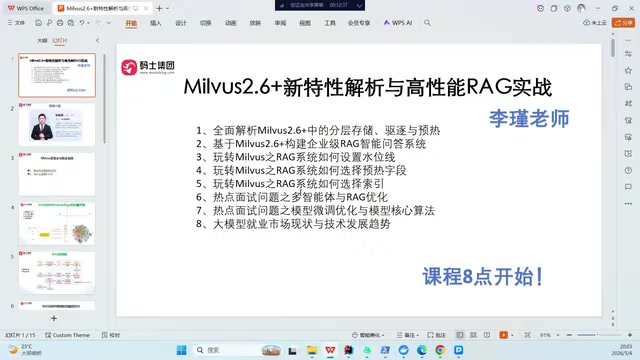Switch to the 动画 ribbon tab
Screen dimensions: 640x360
(x=231, y=23)
